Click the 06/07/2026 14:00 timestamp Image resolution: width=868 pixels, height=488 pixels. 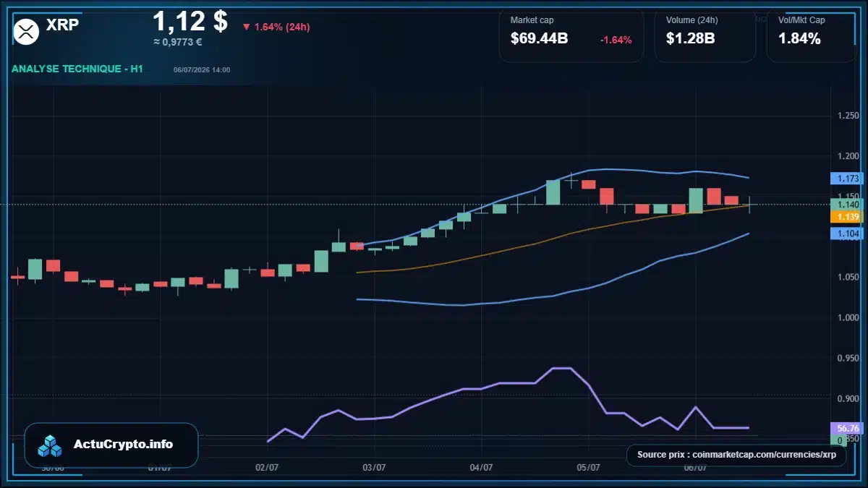click(x=202, y=70)
